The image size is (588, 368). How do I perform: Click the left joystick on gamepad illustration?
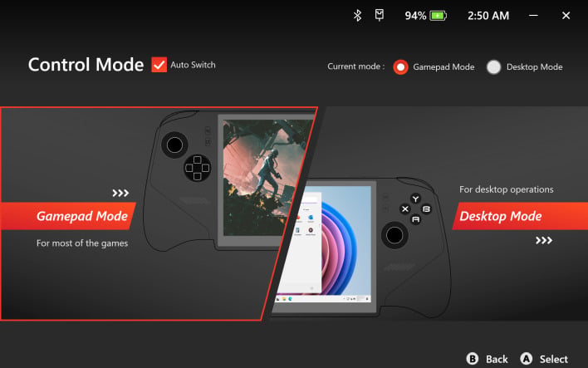click(x=174, y=145)
